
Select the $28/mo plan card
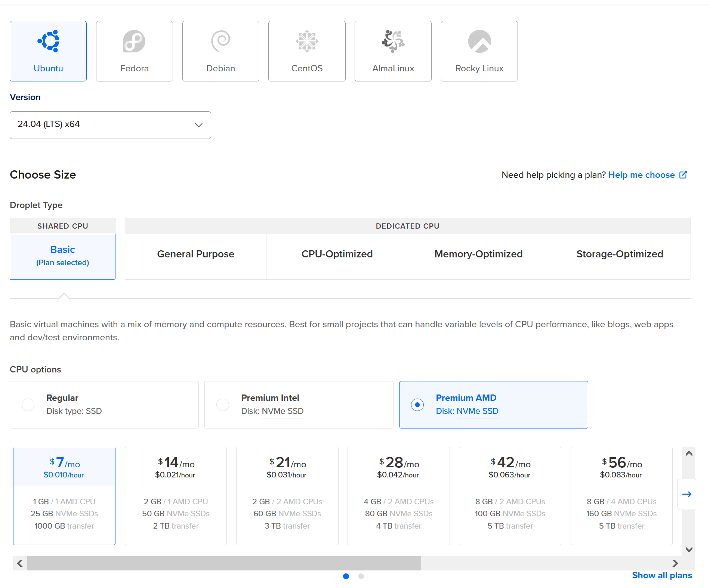[x=398, y=496]
